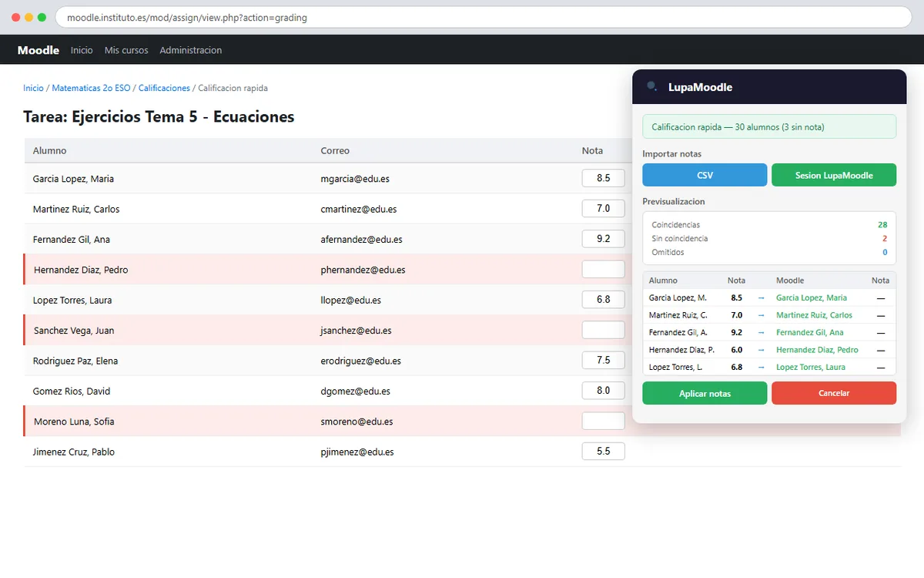924x578 pixels.
Task: Edit grade field for Gomez Rios, David
Action: click(603, 391)
